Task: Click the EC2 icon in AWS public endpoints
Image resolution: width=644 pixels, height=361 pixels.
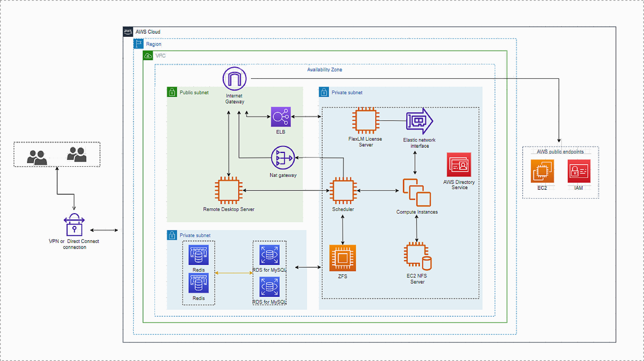Action: point(542,171)
